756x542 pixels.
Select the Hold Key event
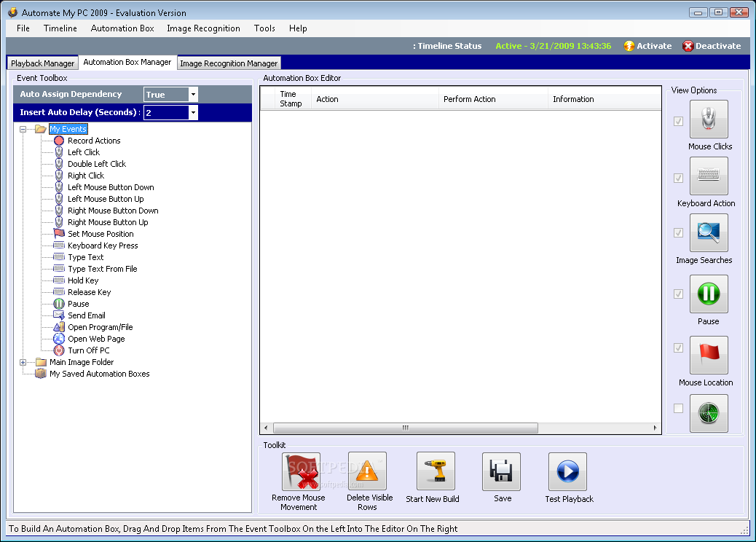(x=83, y=280)
